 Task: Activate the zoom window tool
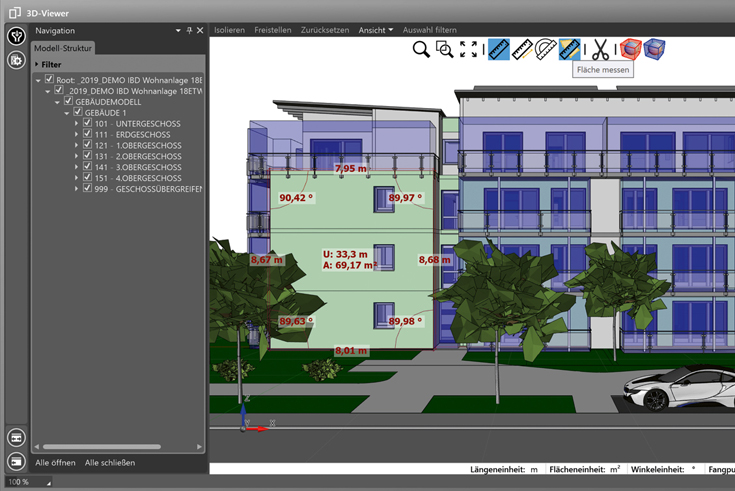[x=445, y=49]
